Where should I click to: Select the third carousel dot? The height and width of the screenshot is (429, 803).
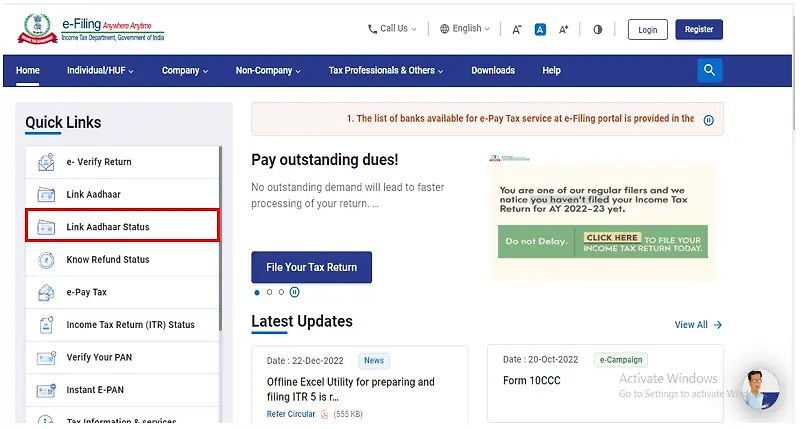click(281, 292)
